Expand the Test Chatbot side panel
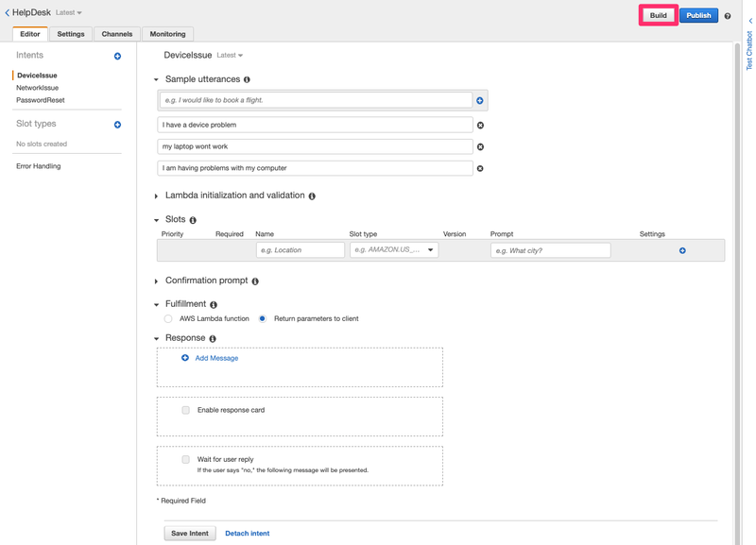The image size is (756, 545). tap(749, 45)
